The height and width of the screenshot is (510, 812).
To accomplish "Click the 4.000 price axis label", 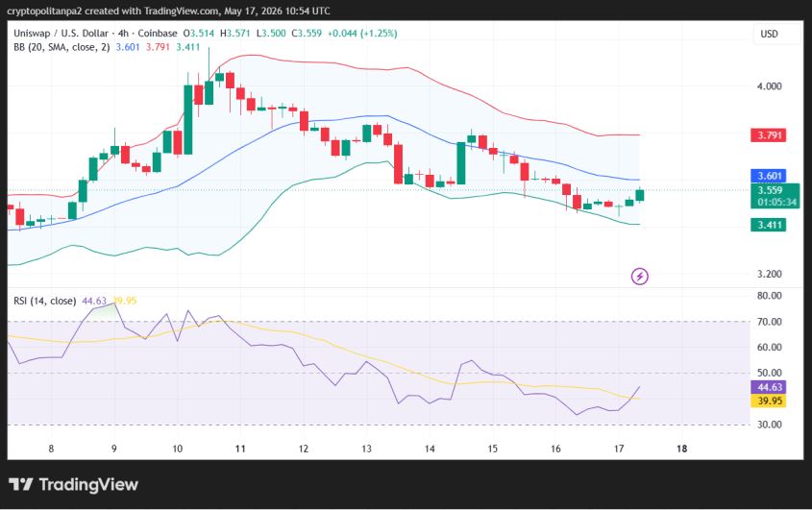I will click(770, 86).
